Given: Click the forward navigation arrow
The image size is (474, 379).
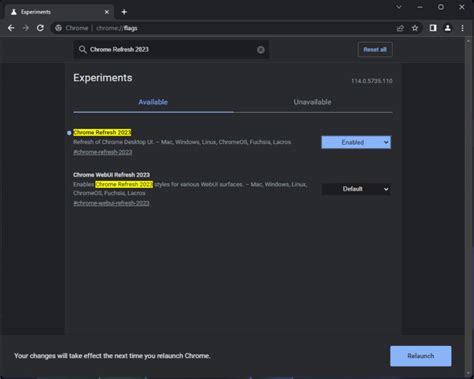Looking at the screenshot, I should [x=25, y=28].
